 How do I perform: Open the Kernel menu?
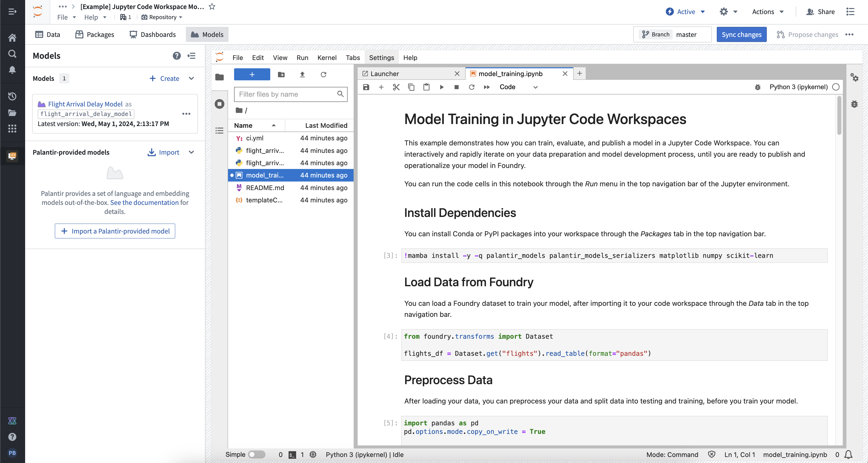click(x=327, y=57)
